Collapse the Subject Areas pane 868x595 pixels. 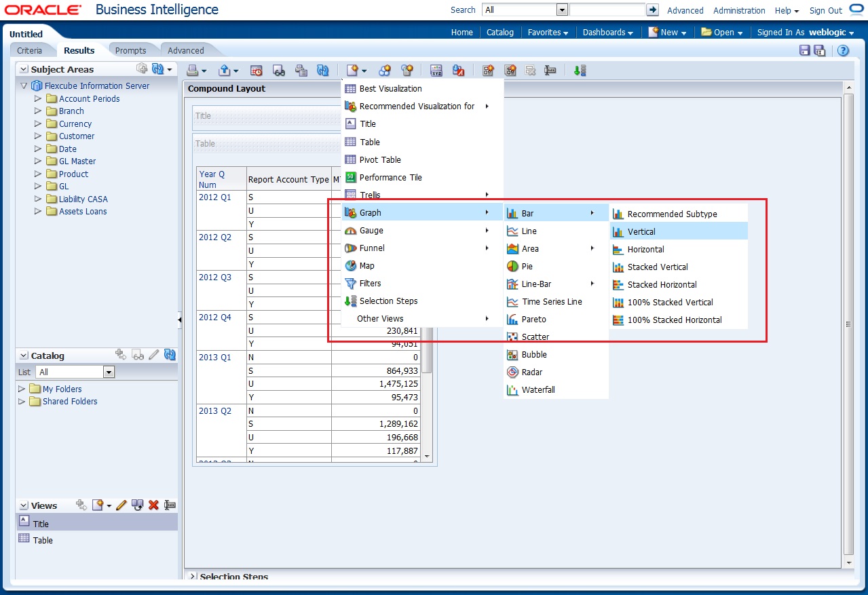coord(24,69)
